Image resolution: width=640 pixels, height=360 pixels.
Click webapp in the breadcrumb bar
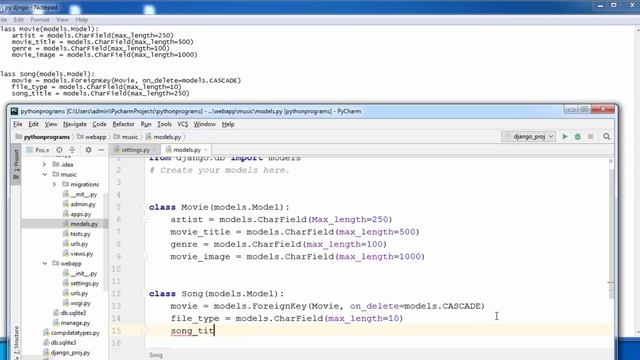coord(92,137)
